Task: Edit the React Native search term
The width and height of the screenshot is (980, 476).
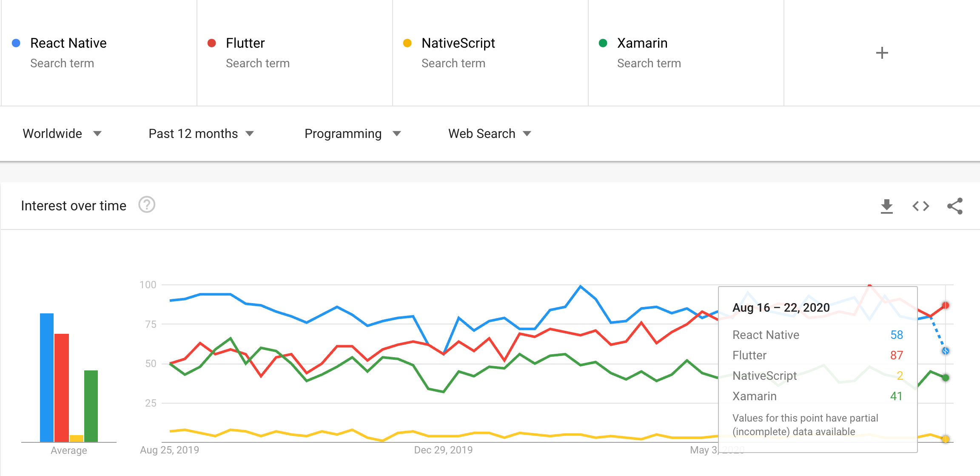Action: coord(99,53)
